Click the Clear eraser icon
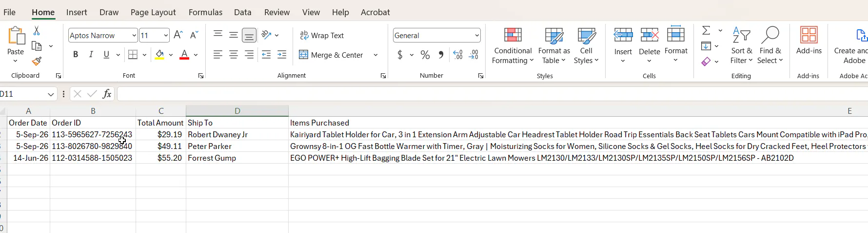This screenshot has height=233, width=868. [x=706, y=62]
